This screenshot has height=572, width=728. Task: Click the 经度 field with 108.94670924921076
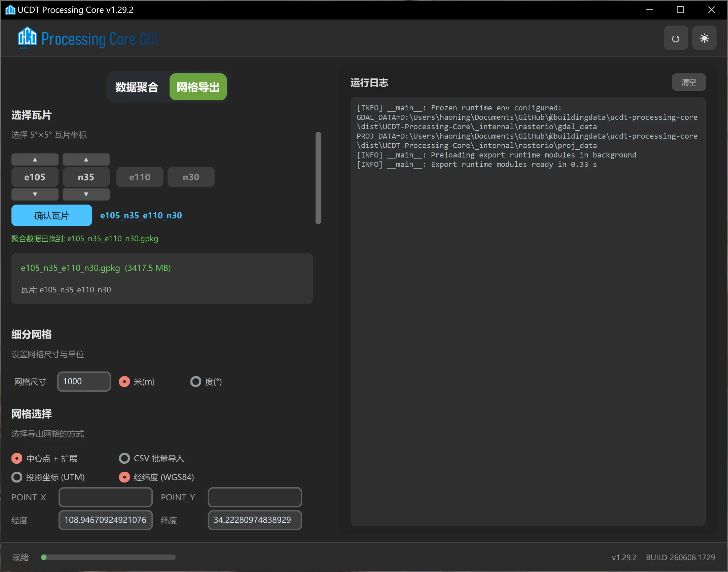coord(106,520)
